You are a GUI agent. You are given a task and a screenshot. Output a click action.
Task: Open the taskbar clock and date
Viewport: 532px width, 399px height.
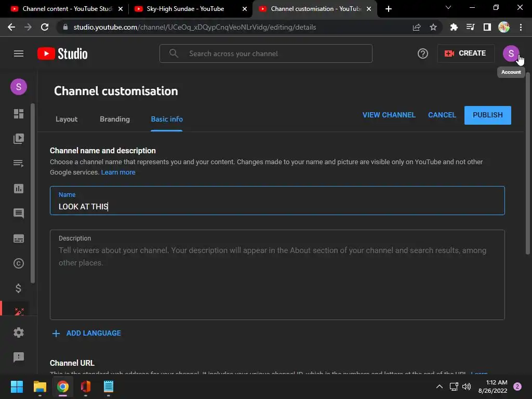click(493, 387)
